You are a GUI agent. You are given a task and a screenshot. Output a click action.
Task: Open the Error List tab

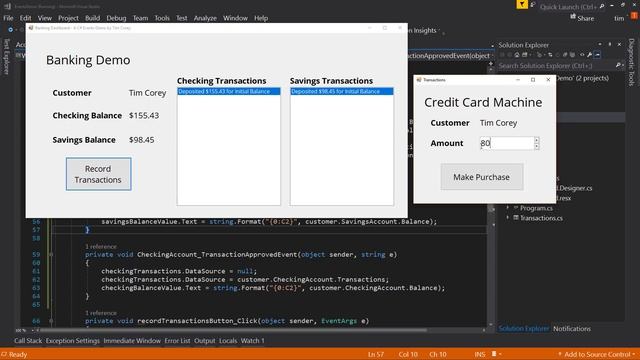[x=177, y=340]
